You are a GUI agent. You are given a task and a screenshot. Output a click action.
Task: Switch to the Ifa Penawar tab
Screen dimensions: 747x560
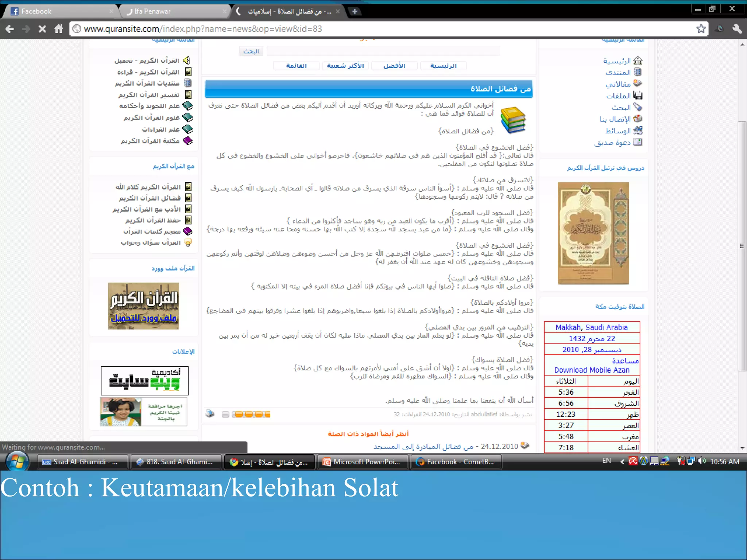(x=175, y=11)
